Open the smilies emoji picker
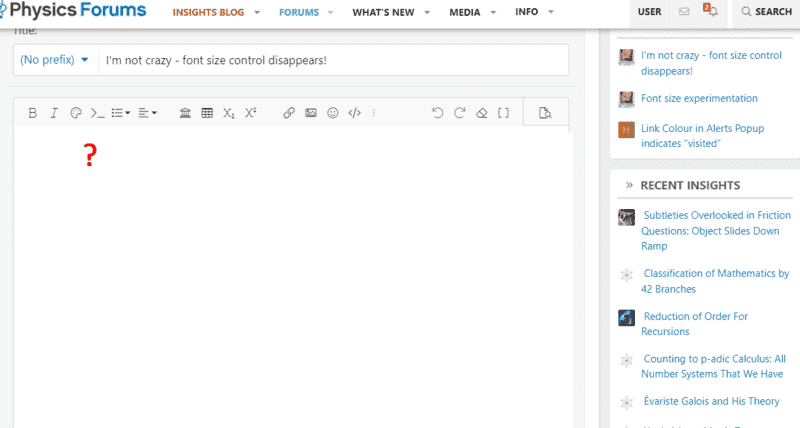Screen dimensions: 800x428 tap(333, 113)
